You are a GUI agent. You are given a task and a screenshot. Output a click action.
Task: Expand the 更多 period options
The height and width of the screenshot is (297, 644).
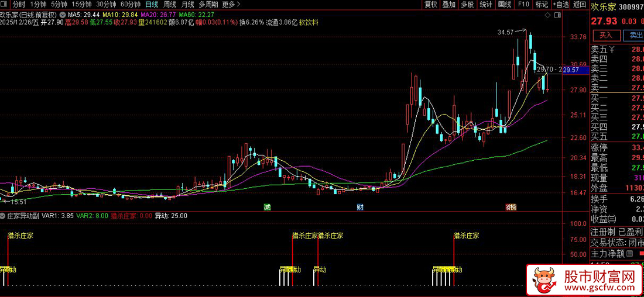pyautogui.click(x=232, y=5)
